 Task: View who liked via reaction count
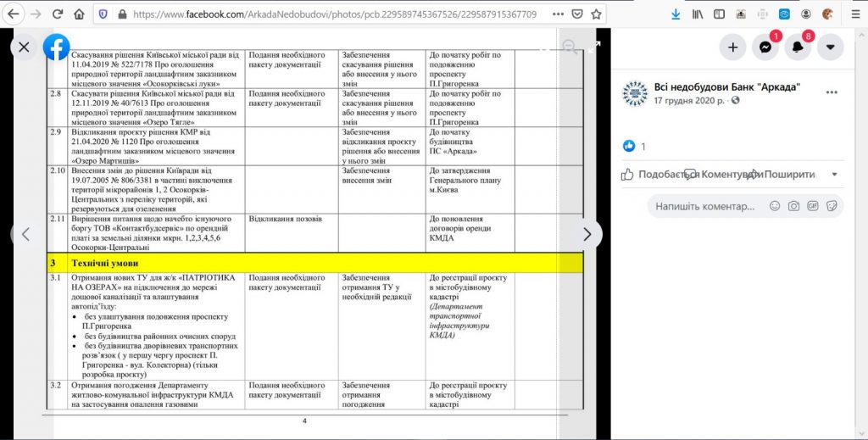point(643,147)
